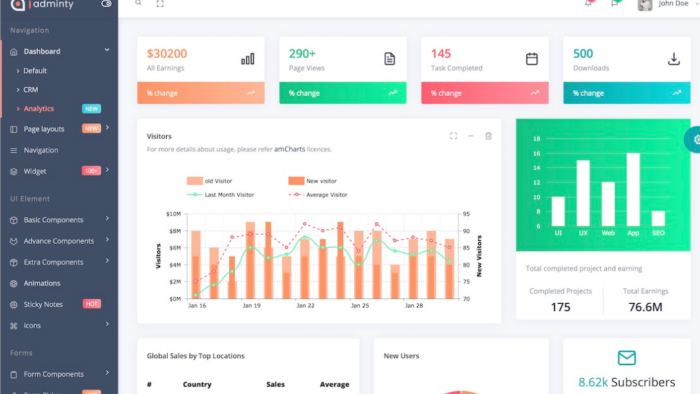
Task: Expand Advance Components chevron
Action: [x=107, y=240]
